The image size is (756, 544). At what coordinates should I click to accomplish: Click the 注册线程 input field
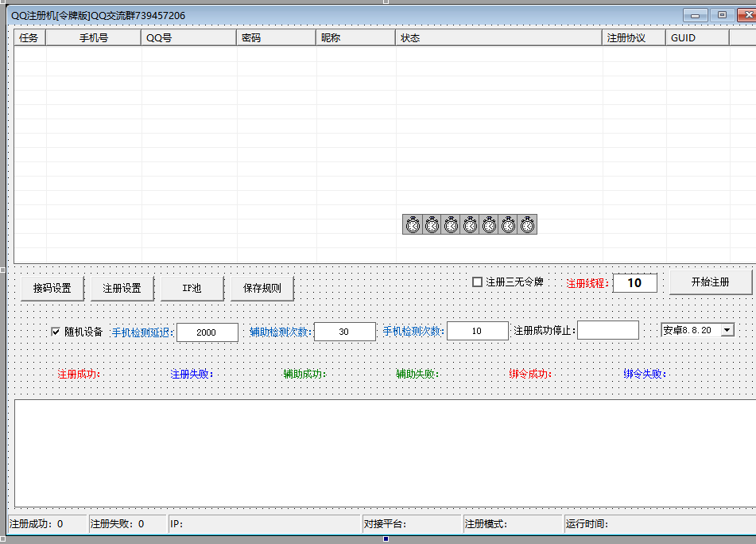(634, 283)
